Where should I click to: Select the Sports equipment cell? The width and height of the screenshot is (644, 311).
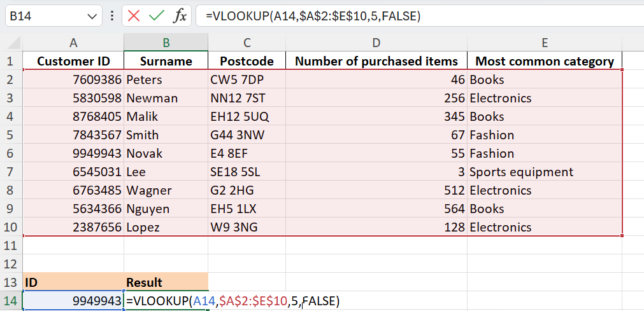[x=545, y=172]
